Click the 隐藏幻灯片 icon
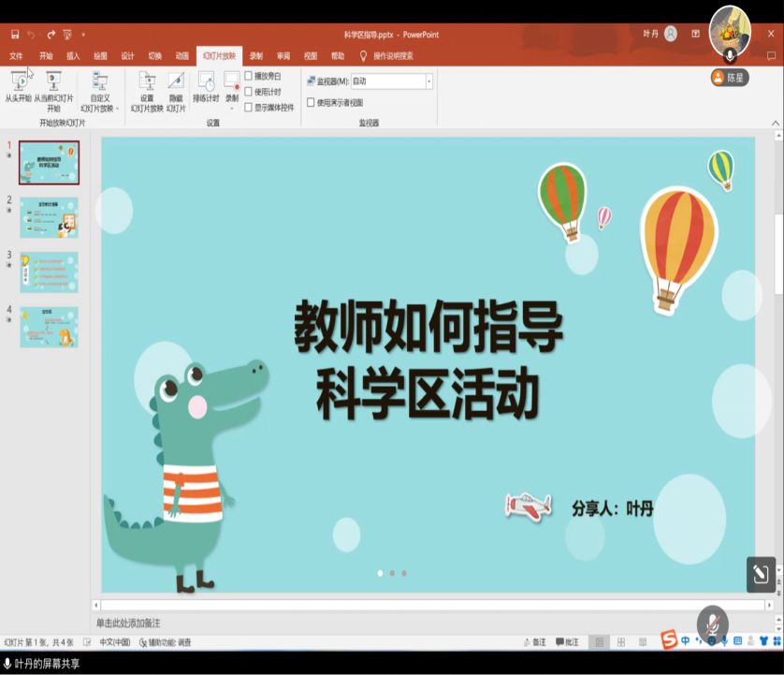The height and width of the screenshot is (675, 784). 176,81
